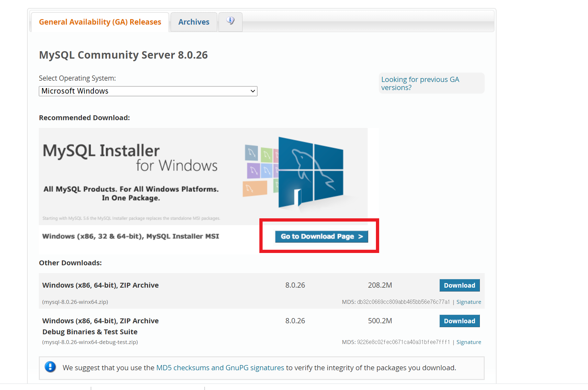This screenshot has width=588, height=390.
Task: Click the MD5 hash starting 9226e8c02
Action: click(x=403, y=342)
